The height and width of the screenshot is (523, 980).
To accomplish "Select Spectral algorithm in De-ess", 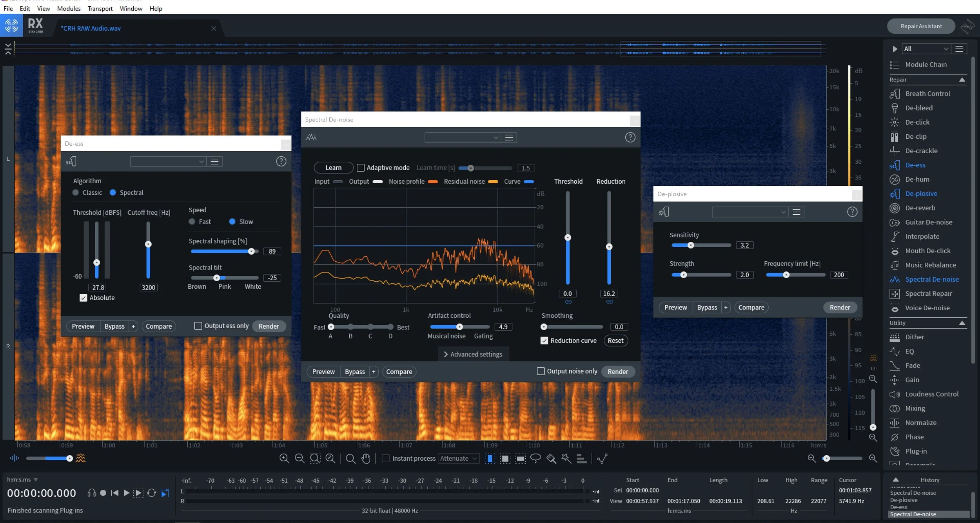I will (x=113, y=192).
